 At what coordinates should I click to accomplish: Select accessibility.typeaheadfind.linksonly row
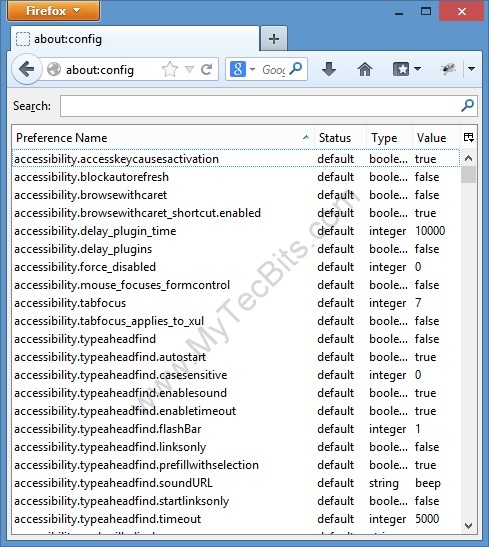click(236, 447)
